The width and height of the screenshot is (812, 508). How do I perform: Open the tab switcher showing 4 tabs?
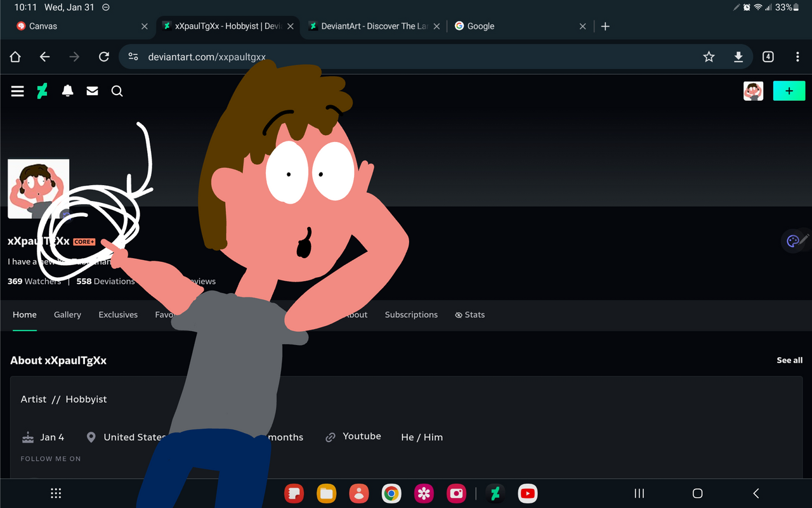click(768, 57)
